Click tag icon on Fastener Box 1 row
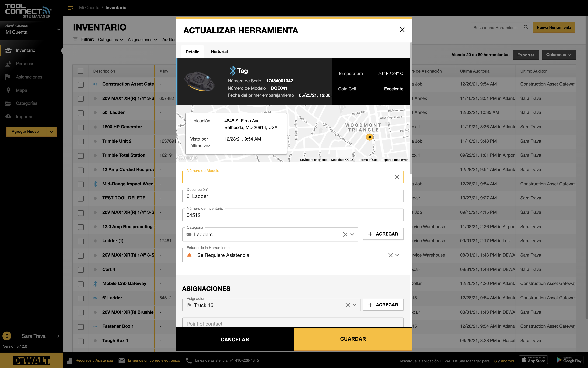Viewport: 588px width, 368px height. [95, 327]
